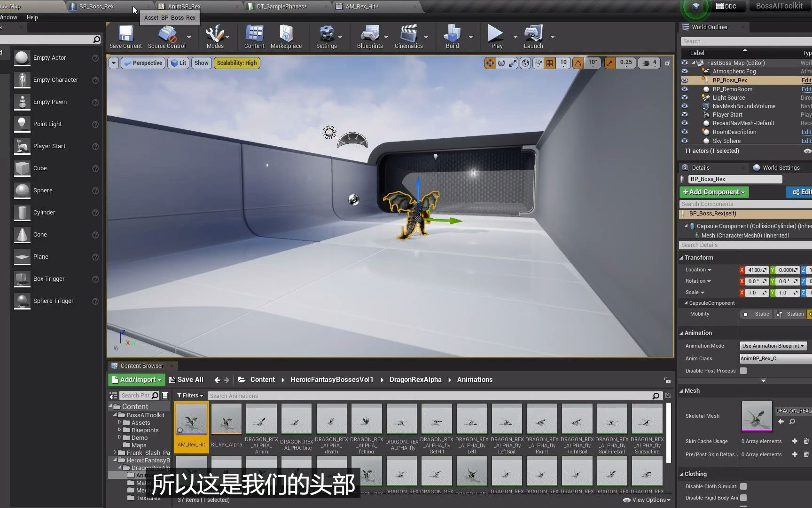Enable Disable Cloth Simulation checkbox

point(743,486)
